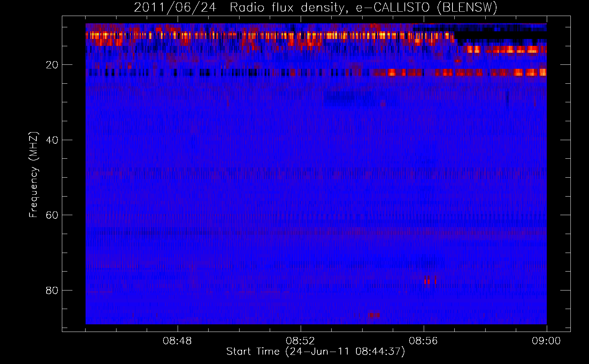Select the "Frequency (MHZ)" axis label
This screenshot has height=364, width=589.
[x=33, y=174]
